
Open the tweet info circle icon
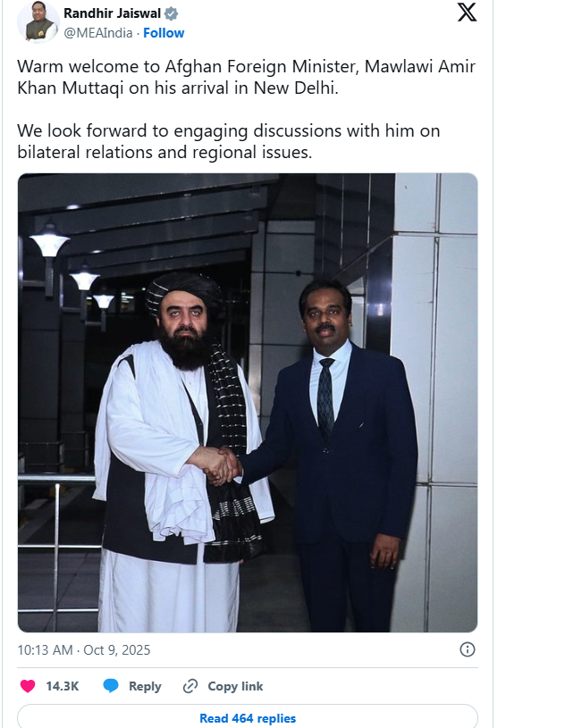[467, 649]
